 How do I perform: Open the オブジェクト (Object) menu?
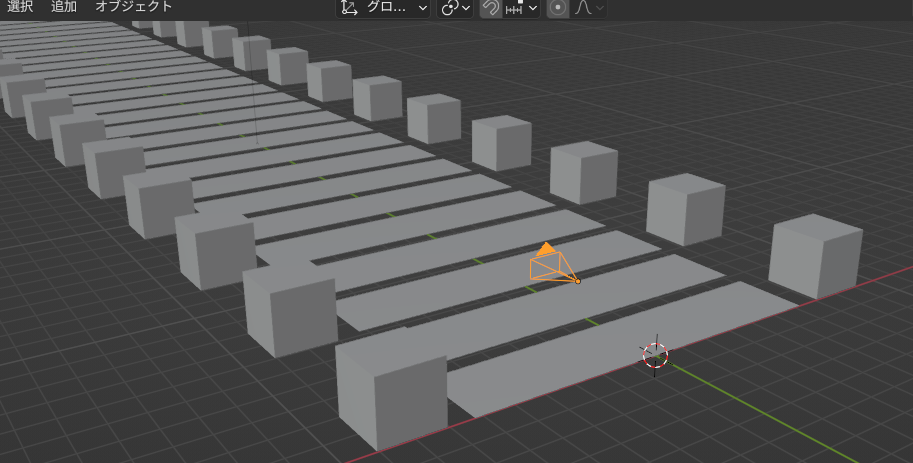133,7
